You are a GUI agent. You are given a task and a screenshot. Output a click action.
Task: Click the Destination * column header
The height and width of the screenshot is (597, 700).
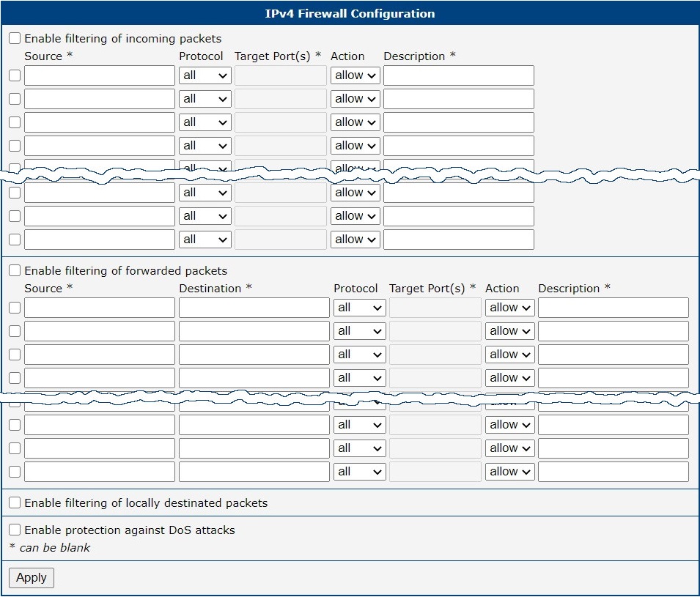(215, 288)
